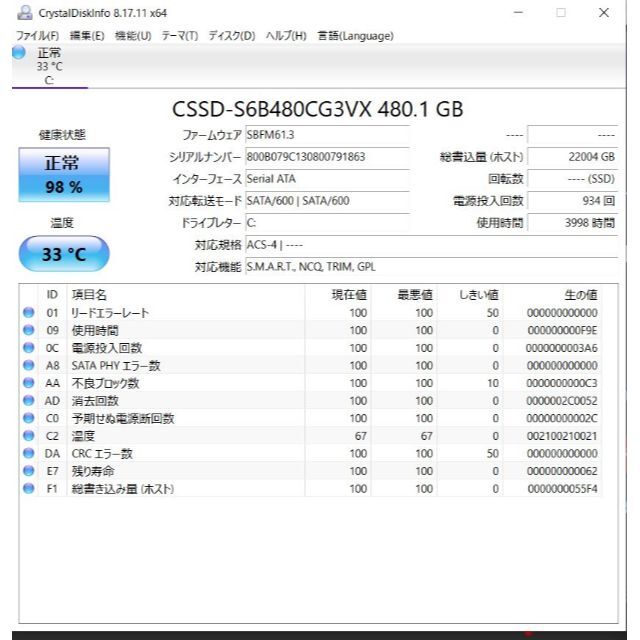Click the 最悪値 column header
640x640 pixels.
click(x=404, y=295)
